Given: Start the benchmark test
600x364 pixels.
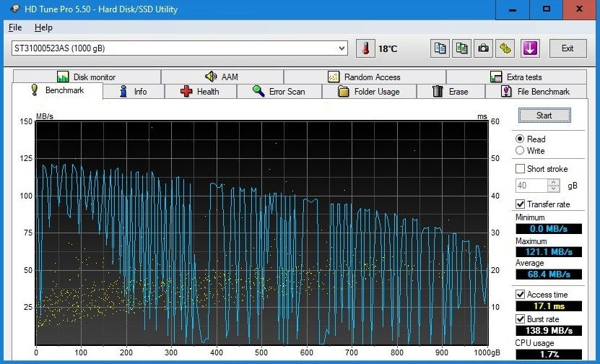Looking at the screenshot, I should [x=544, y=116].
